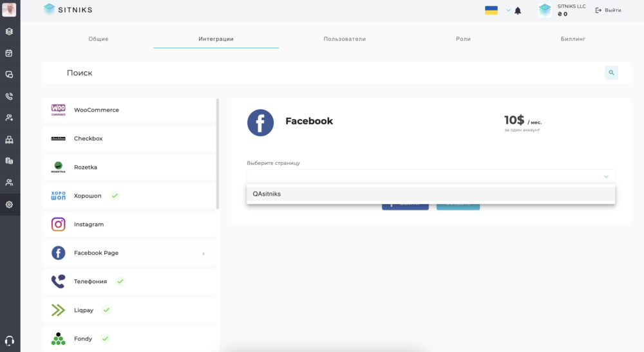Open the users group sidebar icon
This screenshot has width=644, height=352.
tap(9, 183)
